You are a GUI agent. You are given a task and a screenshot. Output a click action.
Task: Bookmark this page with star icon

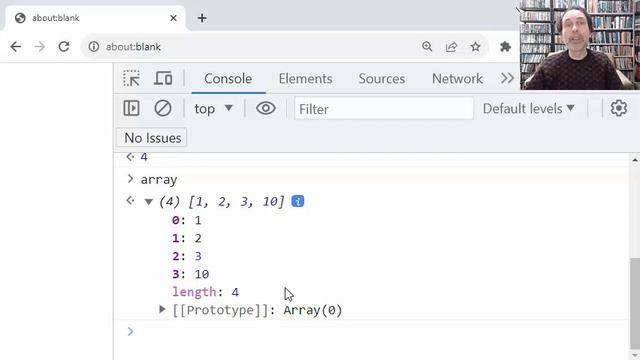(x=475, y=47)
